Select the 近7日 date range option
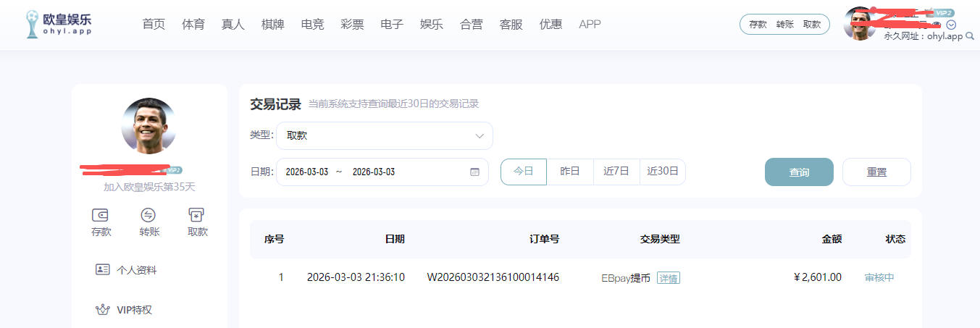 (x=616, y=172)
